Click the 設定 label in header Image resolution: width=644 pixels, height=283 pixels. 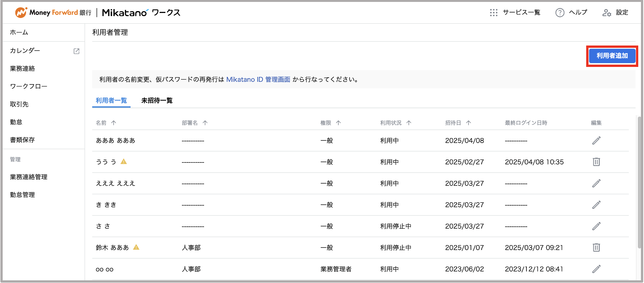click(622, 13)
